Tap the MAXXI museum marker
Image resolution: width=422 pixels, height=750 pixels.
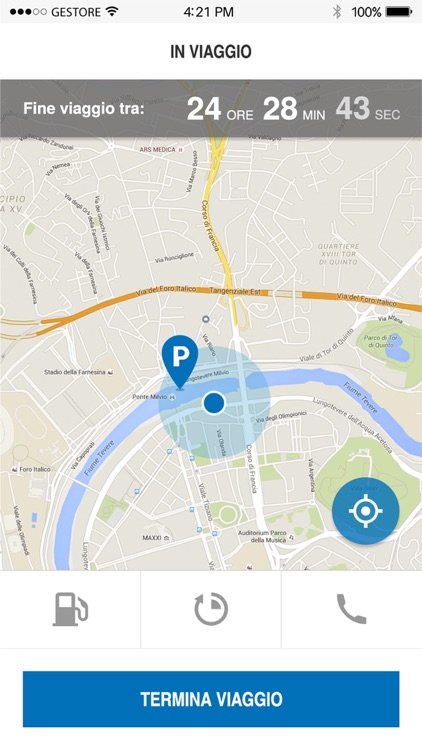pos(152,538)
